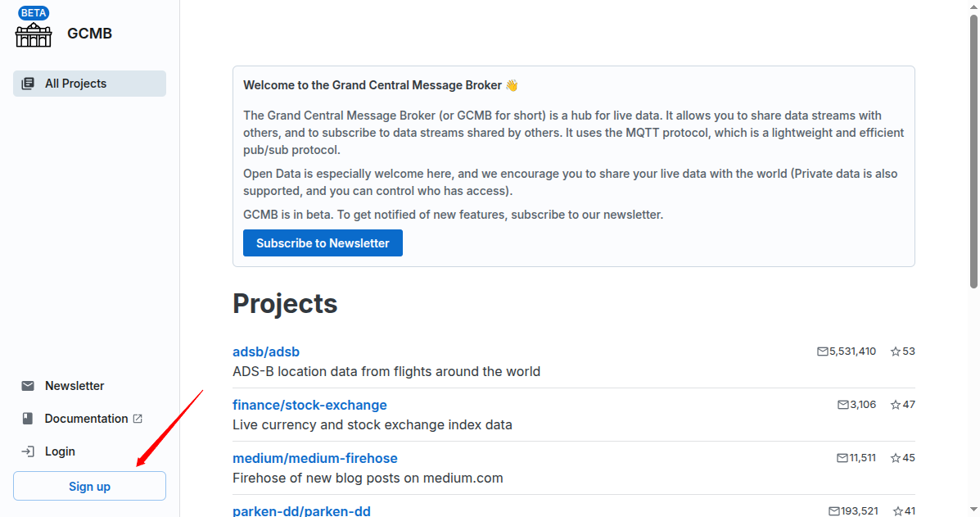
Task: Click the 11,511 message count
Action: (862, 458)
